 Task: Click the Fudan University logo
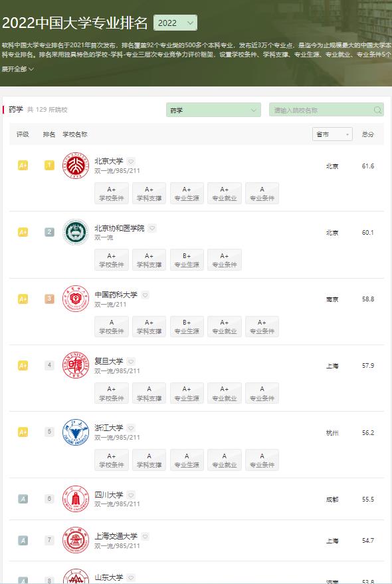(76, 365)
